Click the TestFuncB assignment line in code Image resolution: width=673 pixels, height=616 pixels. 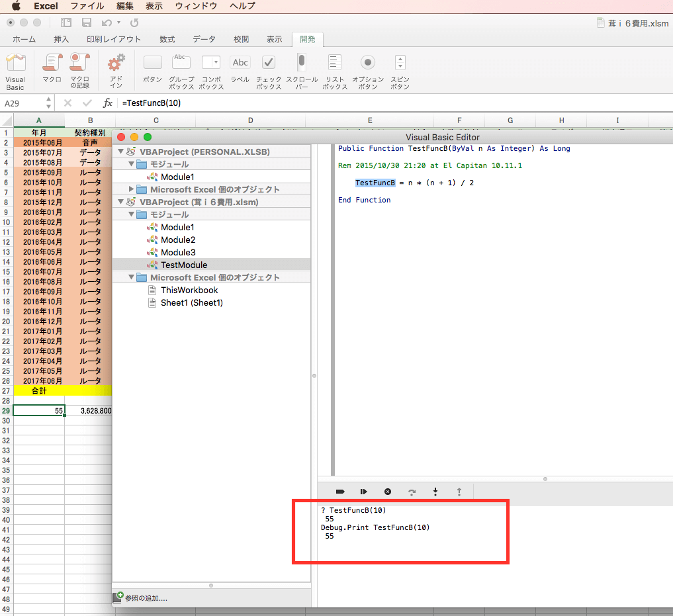pos(415,183)
